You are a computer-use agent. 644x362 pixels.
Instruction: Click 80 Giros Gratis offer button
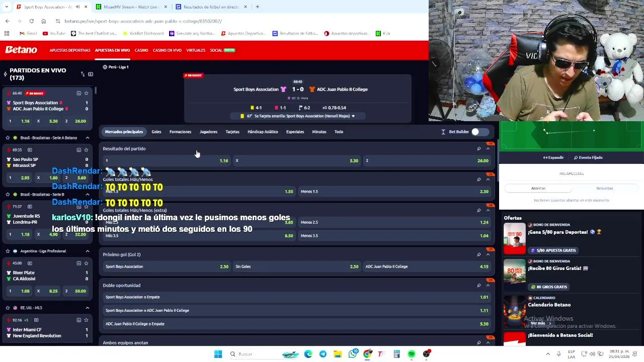pos(549,287)
